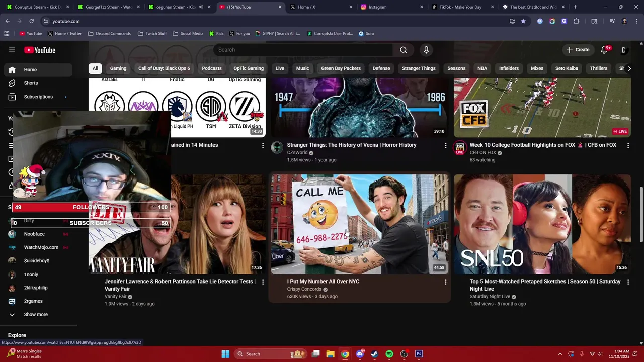Open CFB ON FOX channel avatar
This screenshot has height=362, width=644.
pos(459,147)
